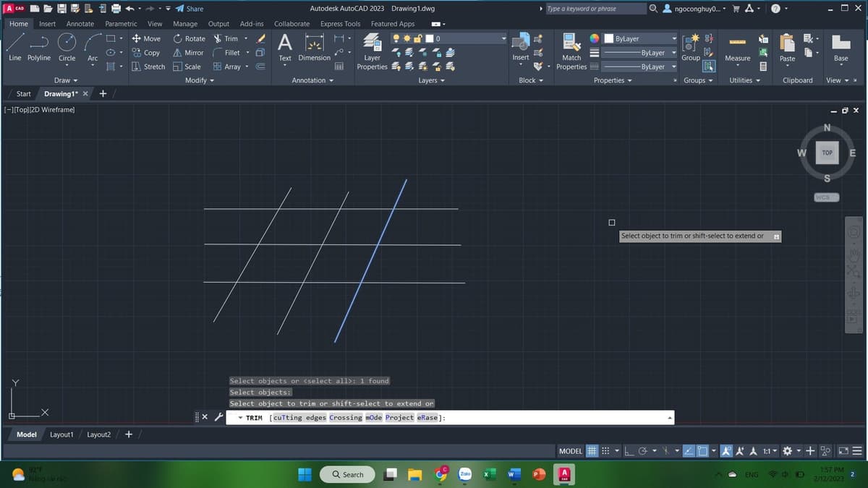The height and width of the screenshot is (488, 868).
Task: Click the Undo arrow icon
Action: [129, 9]
